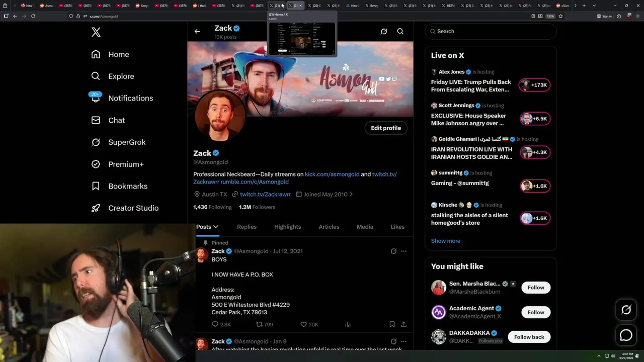This screenshot has width=644, height=362.
Task: Repost the pinned post with 799 reposts
Action: pos(265,324)
